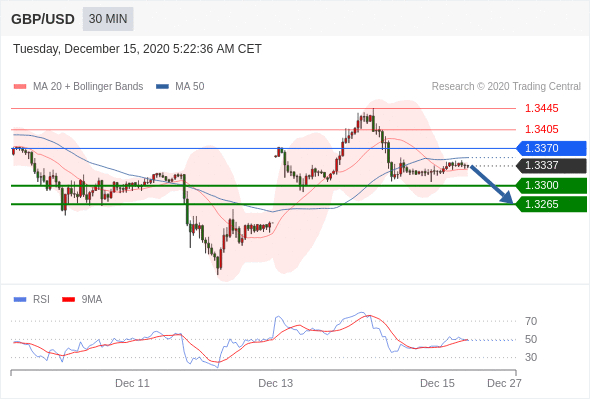Screen dimensions: 590x400
Task: Click the Dec 13 date axis label
Action: pos(275,383)
